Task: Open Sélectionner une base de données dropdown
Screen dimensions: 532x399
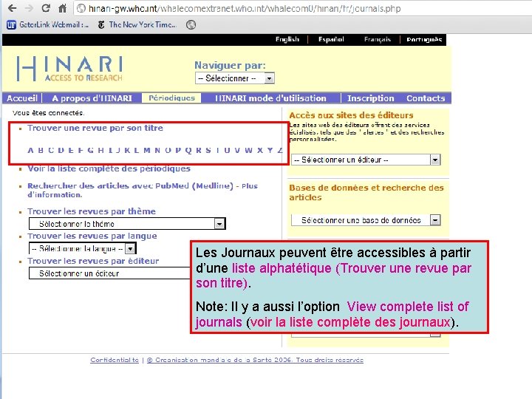Action: point(366,220)
